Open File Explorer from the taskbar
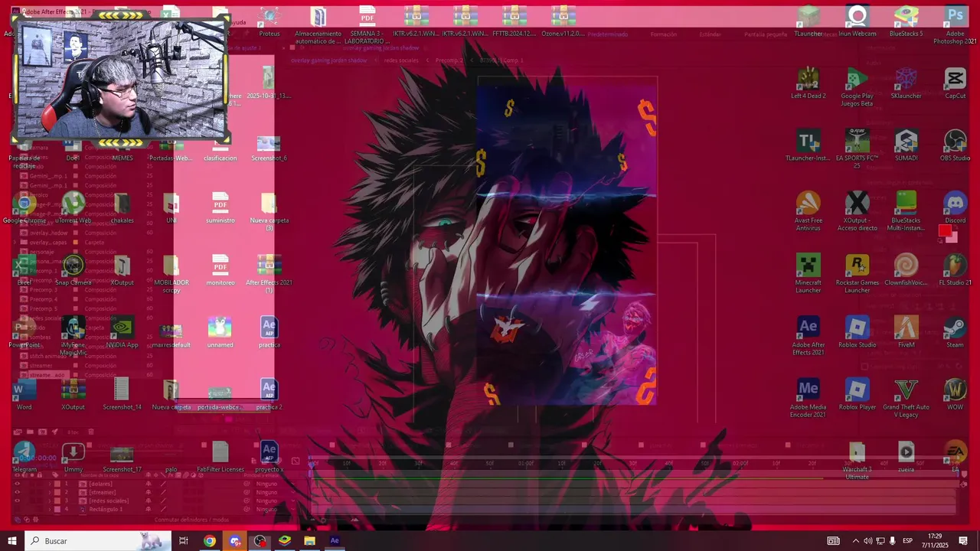 coord(309,541)
